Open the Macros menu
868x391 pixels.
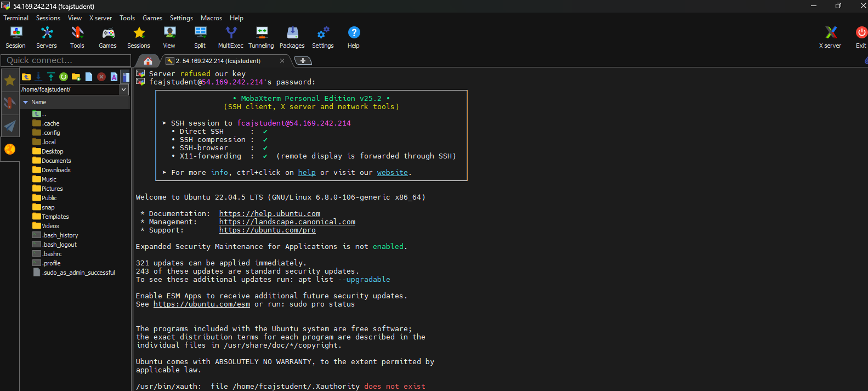coord(211,18)
